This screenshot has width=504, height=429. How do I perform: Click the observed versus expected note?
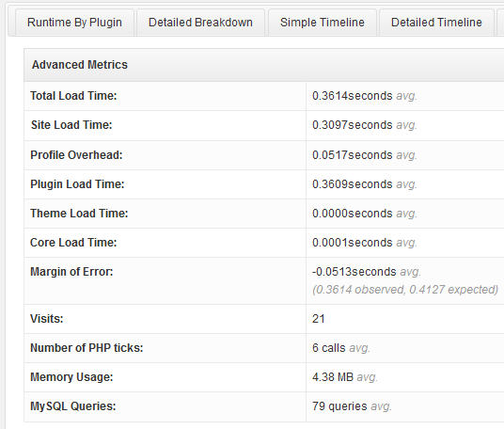(405, 290)
